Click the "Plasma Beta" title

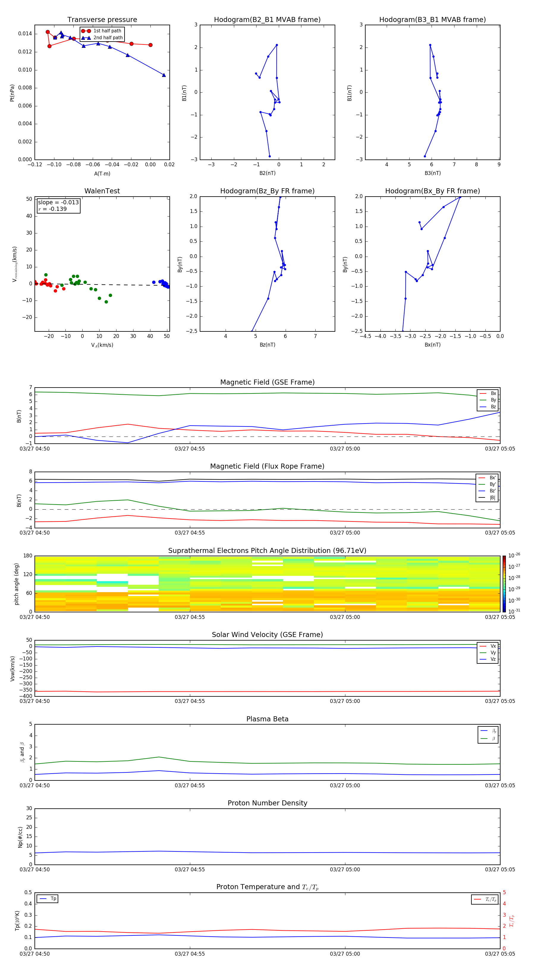267,719
